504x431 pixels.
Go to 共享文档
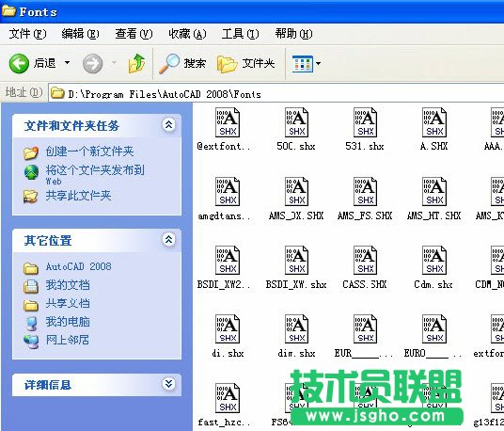coord(68,303)
